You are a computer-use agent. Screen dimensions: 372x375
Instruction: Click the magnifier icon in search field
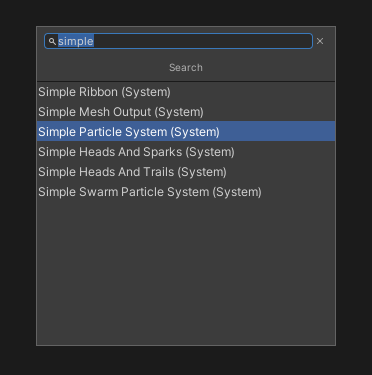tap(52, 41)
